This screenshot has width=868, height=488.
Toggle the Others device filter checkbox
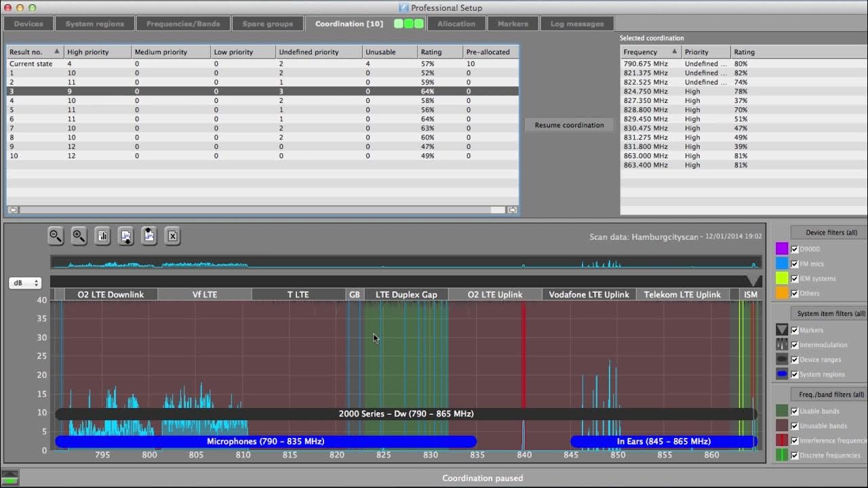[x=795, y=293]
